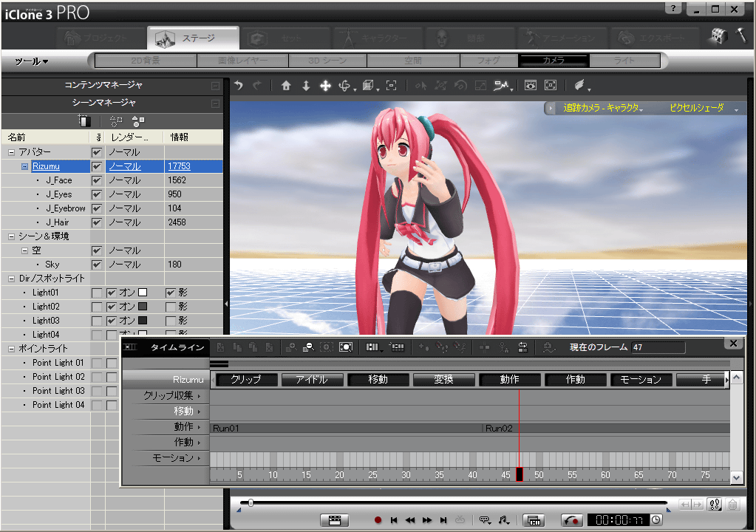Turn off Light03 on checkbox
This screenshot has width=756, height=532.
click(112, 321)
